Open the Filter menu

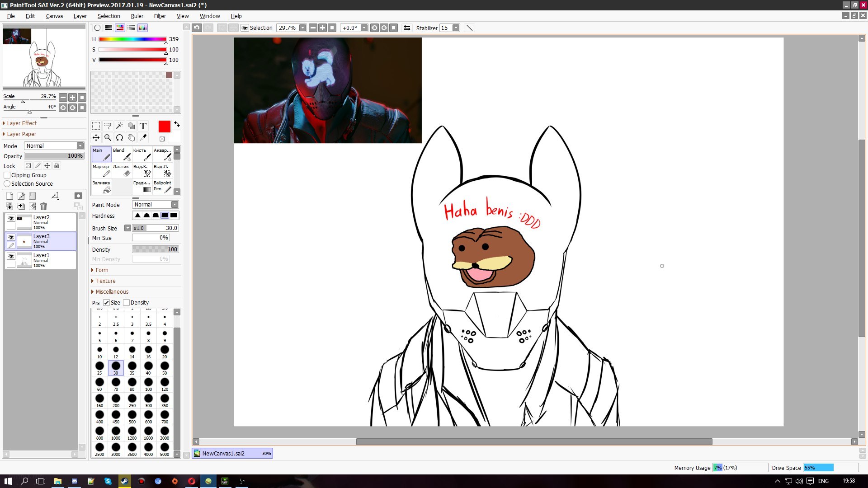pos(160,16)
